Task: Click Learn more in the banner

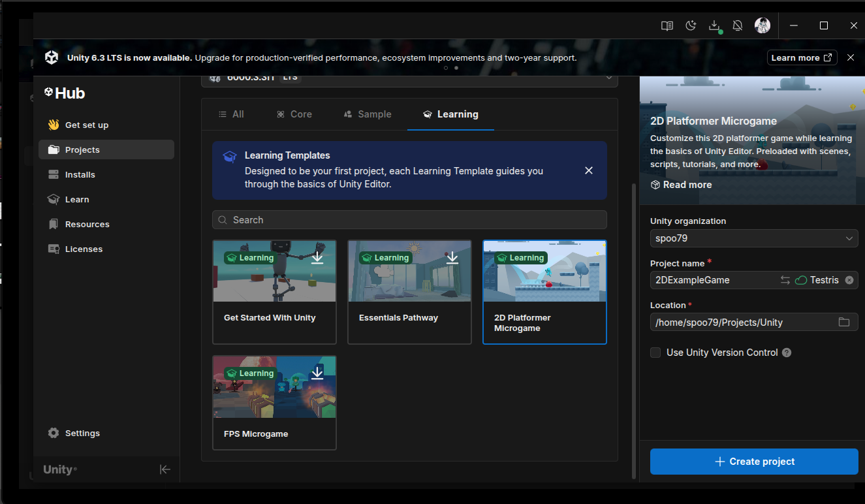Action: click(802, 57)
